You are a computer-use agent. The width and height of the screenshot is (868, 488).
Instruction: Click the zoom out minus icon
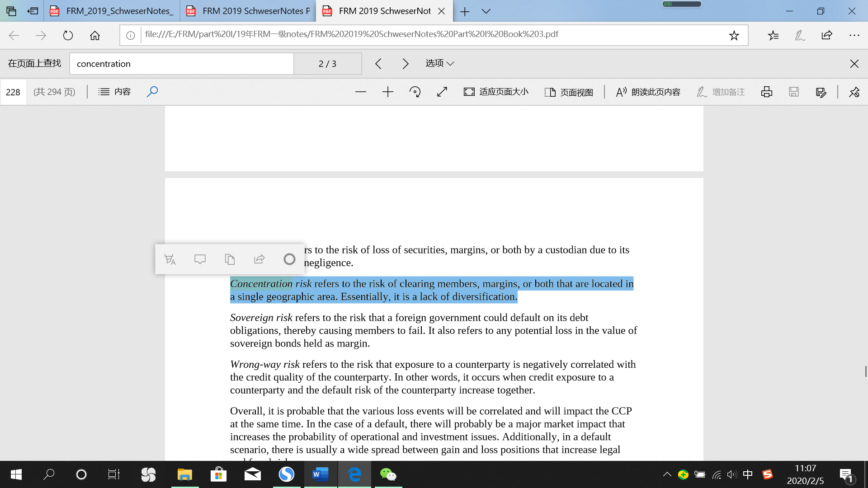(x=360, y=92)
